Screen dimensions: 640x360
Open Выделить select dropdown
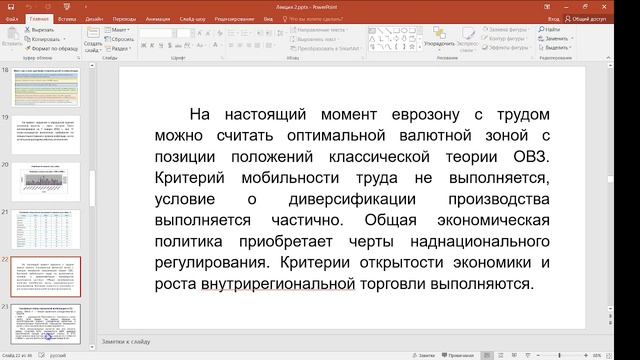point(554,47)
